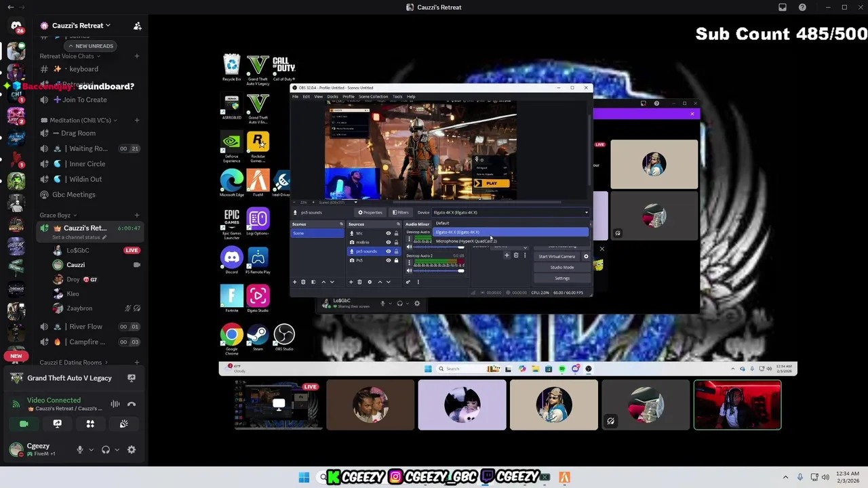Invite people icon beside Cauzzi's Retreat header
Screen dimensions: 868x488
(x=138, y=26)
